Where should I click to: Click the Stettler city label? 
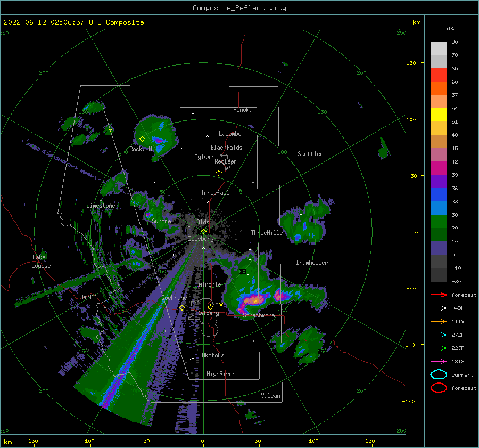coord(310,154)
